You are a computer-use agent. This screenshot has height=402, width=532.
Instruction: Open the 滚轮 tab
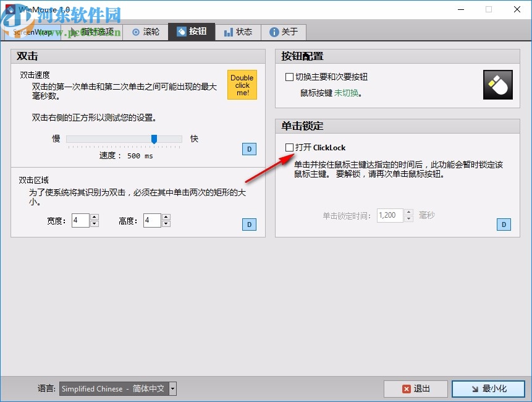click(146, 32)
